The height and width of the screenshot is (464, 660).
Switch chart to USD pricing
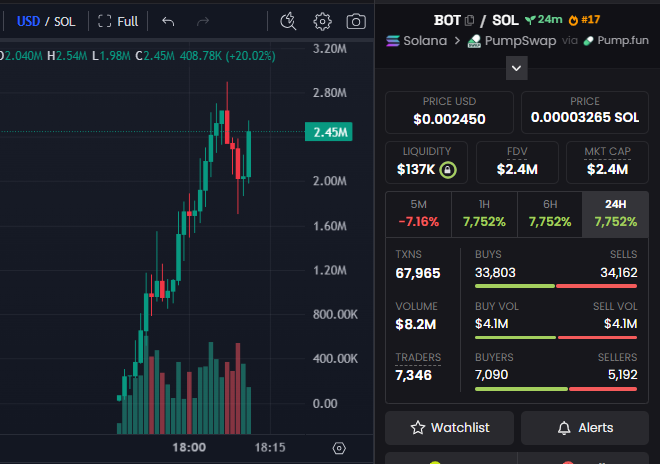(28, 21)
